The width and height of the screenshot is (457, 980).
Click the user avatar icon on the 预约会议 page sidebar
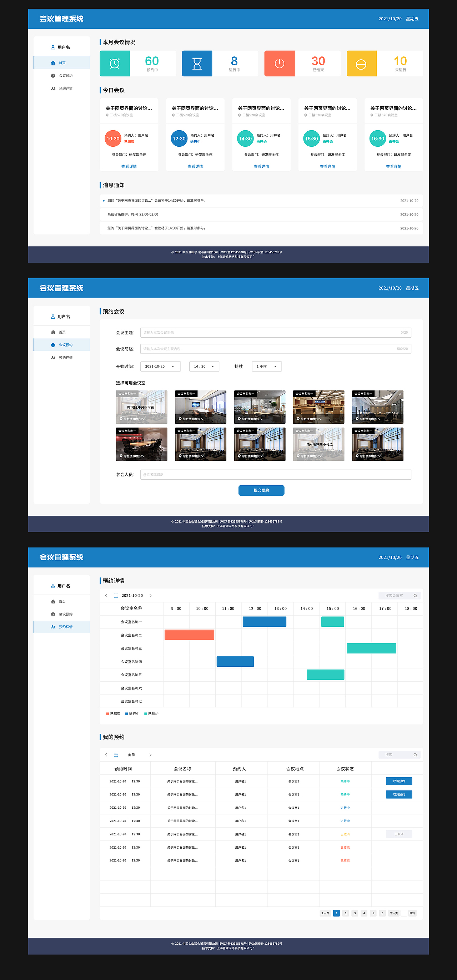53,317
